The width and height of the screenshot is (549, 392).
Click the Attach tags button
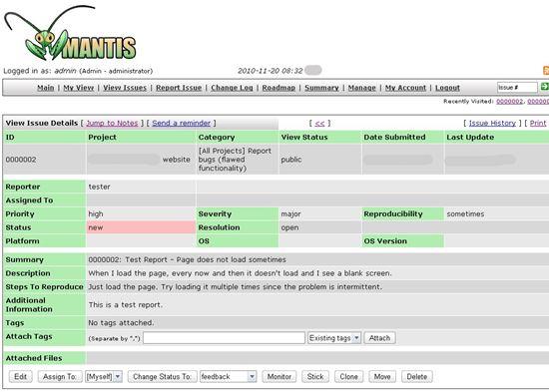[x=379, y=338]
